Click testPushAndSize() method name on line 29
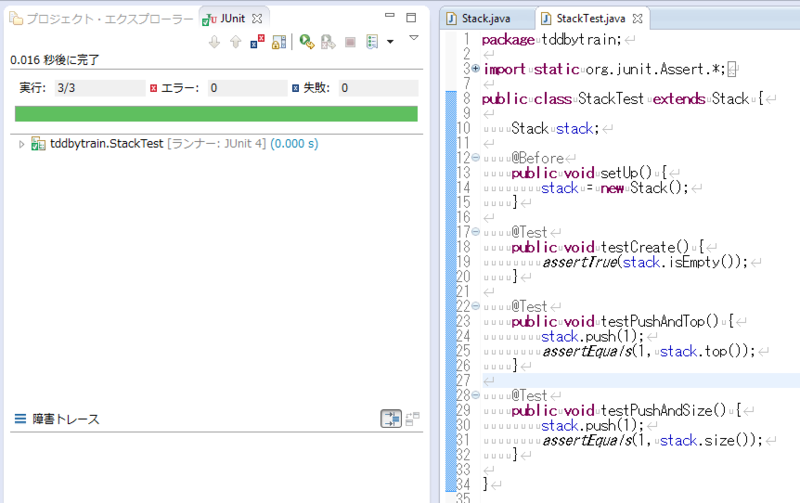The height and width of the screenshot is (503, 800). click(x=663, y=410)
